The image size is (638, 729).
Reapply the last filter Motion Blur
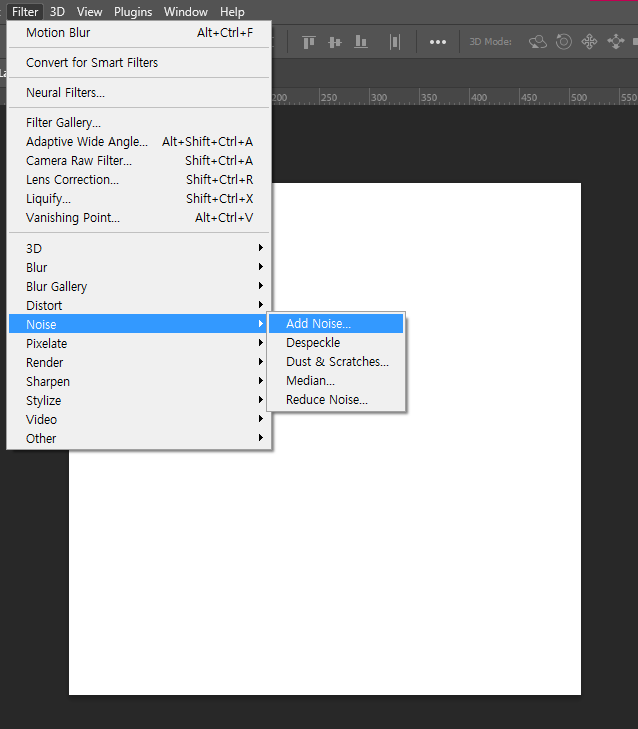pyautogui.click(x=139, y=33)
